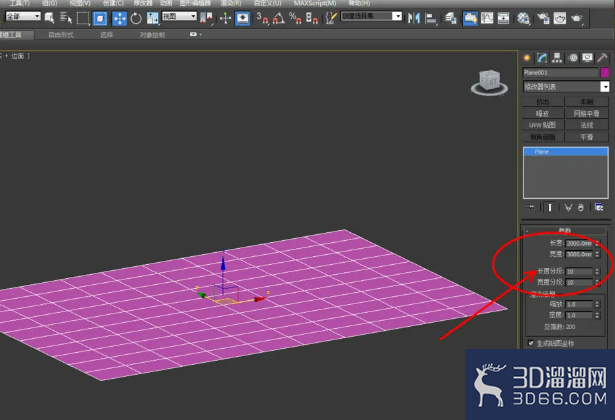The image size is (615, 420).
Task: Click the Plane001 object color swatch
Action: [x=605, y=72]
